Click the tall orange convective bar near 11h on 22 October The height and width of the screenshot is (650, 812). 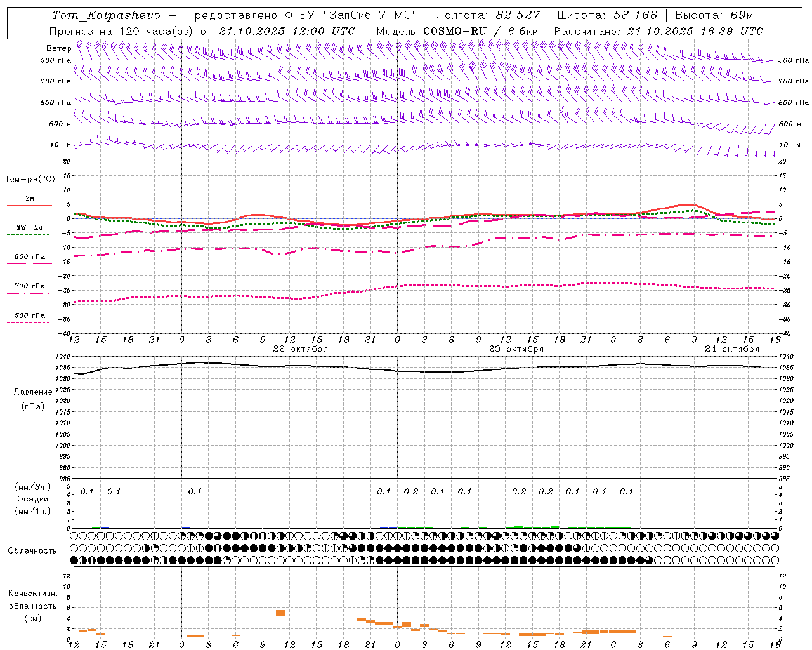coord(280,613)
